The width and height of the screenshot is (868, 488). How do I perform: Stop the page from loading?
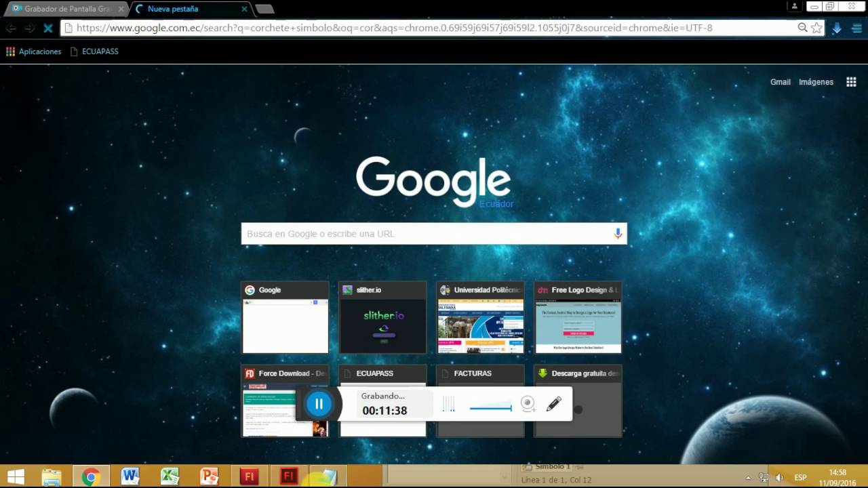tap(48, 28)
